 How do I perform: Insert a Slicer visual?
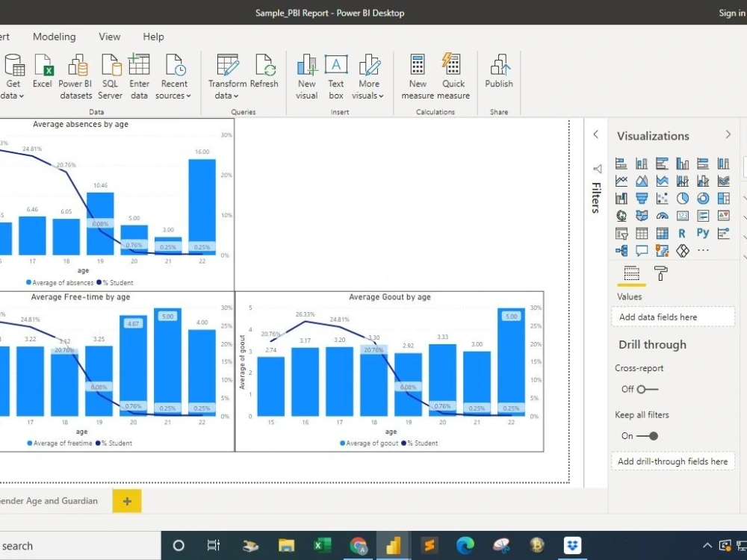621,233
